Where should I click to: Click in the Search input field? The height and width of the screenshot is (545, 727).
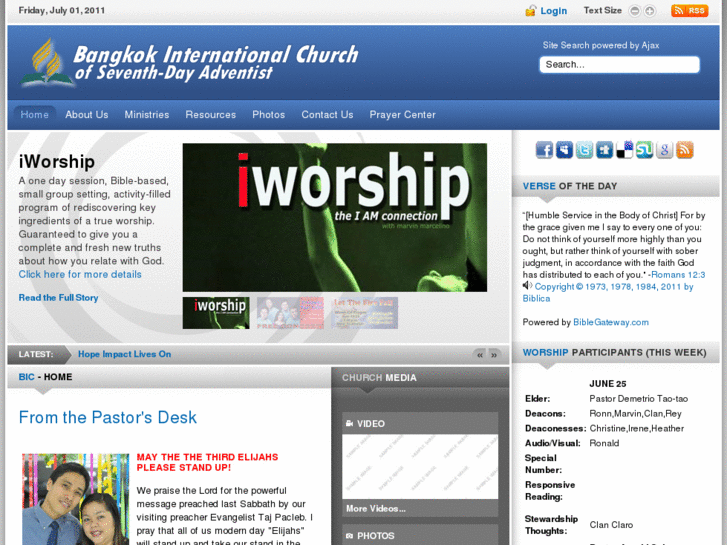click(x=619, y=64)
